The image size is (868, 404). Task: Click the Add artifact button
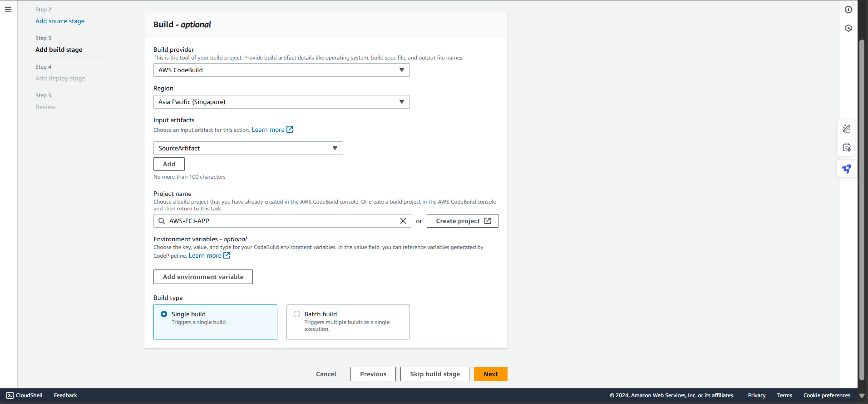pyautogui.click(x=169, y=164)
